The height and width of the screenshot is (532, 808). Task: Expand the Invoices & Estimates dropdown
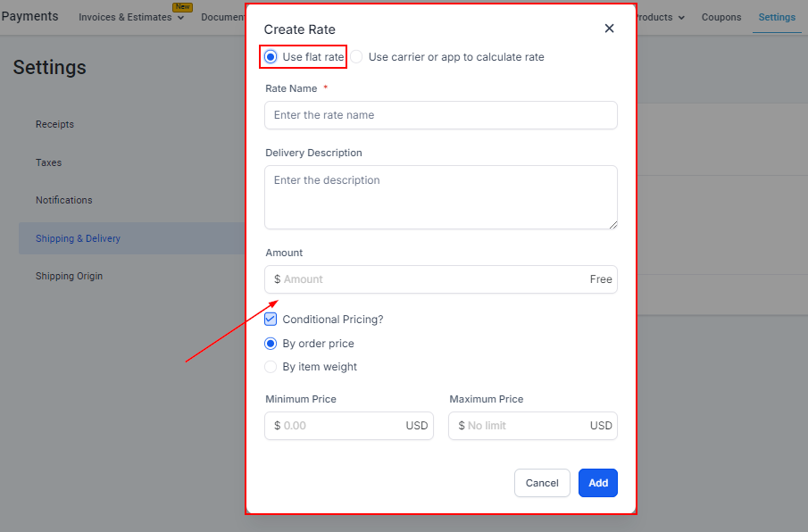[x=131, y=18]
